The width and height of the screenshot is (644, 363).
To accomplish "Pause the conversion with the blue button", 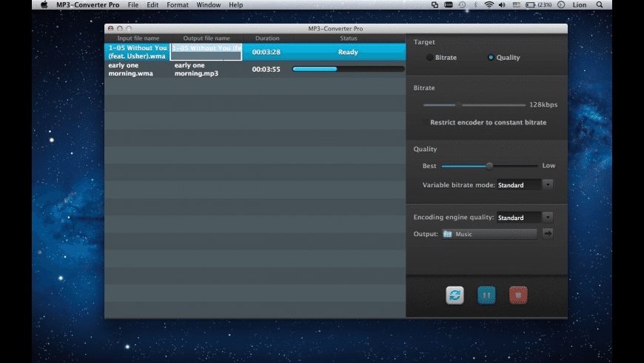I will 486,295.
